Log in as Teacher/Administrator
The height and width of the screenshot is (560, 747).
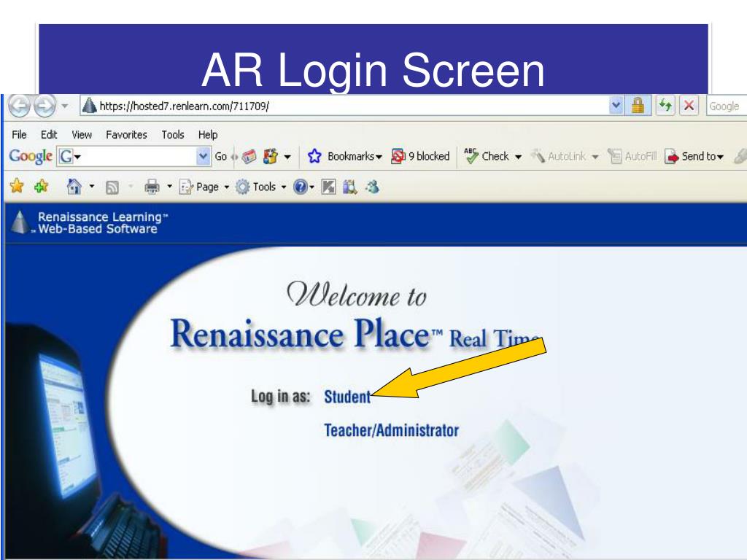(x=391, y=429)
